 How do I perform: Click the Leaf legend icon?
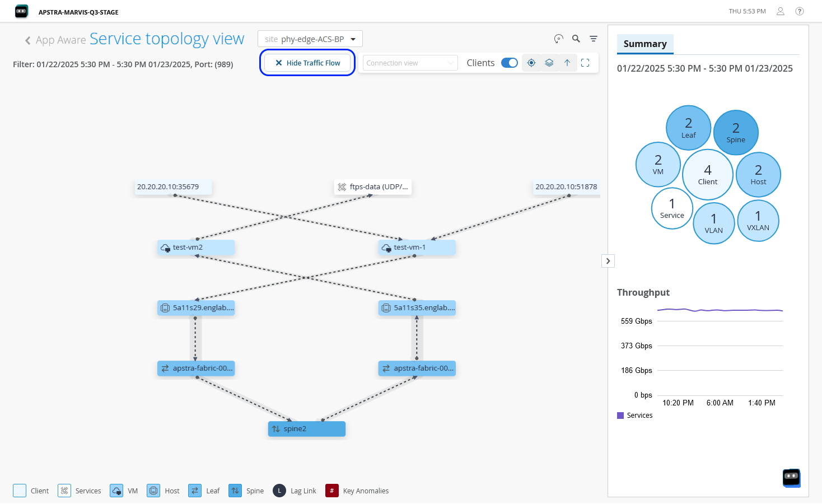[x=195, y=491]
